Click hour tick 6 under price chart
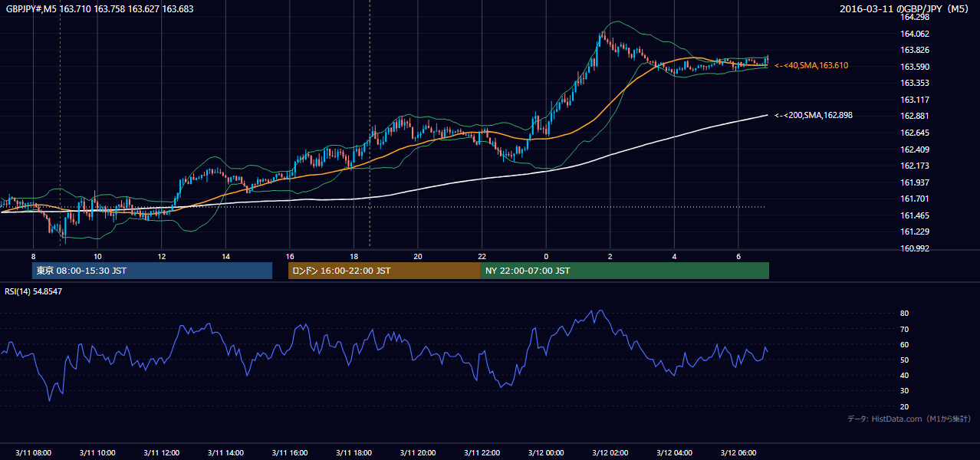The image size is (980, 460). (x=738, y=256)
